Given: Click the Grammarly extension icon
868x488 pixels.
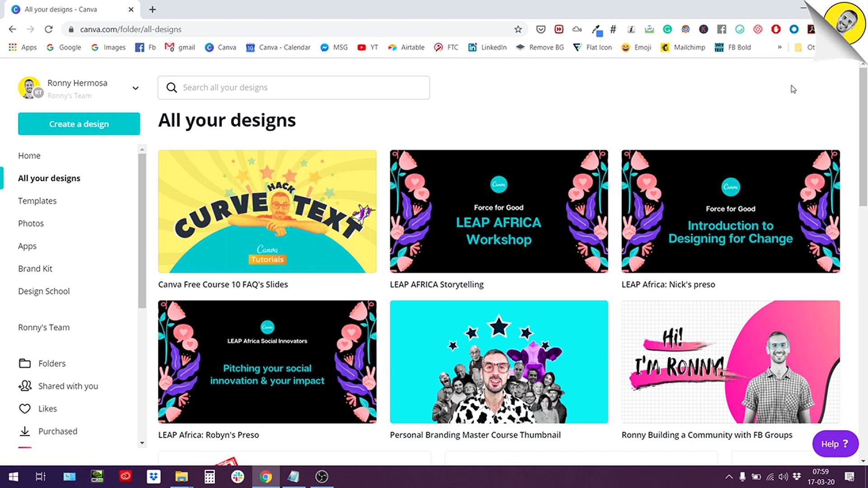Looking at the screenshot, I should tap(667, 29).
